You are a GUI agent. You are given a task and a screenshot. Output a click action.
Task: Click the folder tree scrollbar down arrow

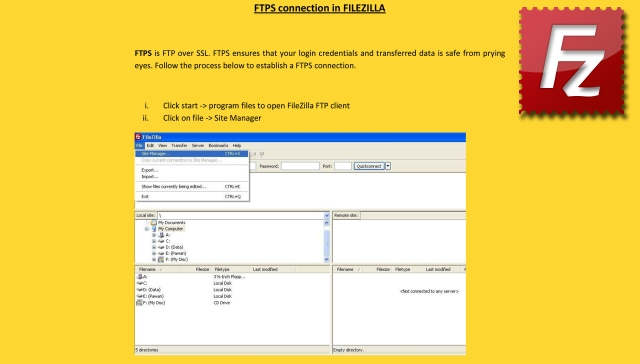327,259
